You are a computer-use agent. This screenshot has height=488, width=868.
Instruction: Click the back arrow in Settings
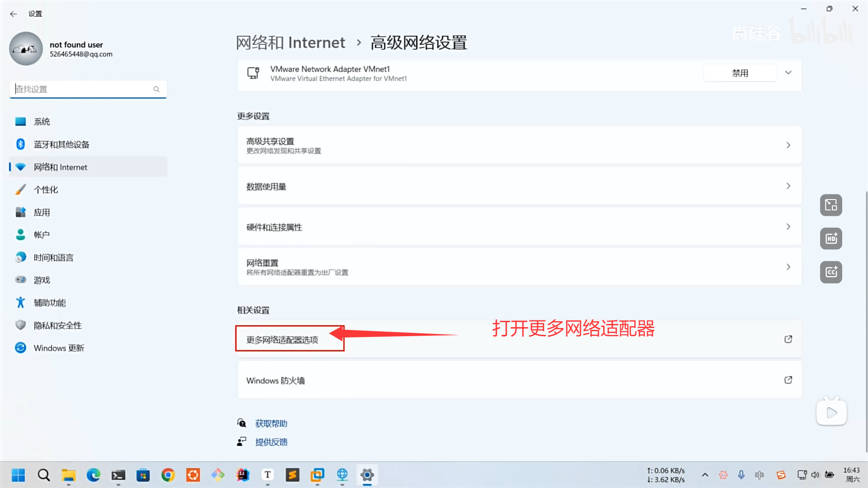click(x=13, y=14)
